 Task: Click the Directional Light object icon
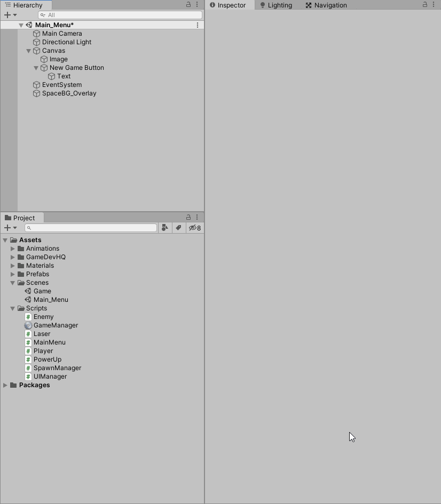[36, 42]
